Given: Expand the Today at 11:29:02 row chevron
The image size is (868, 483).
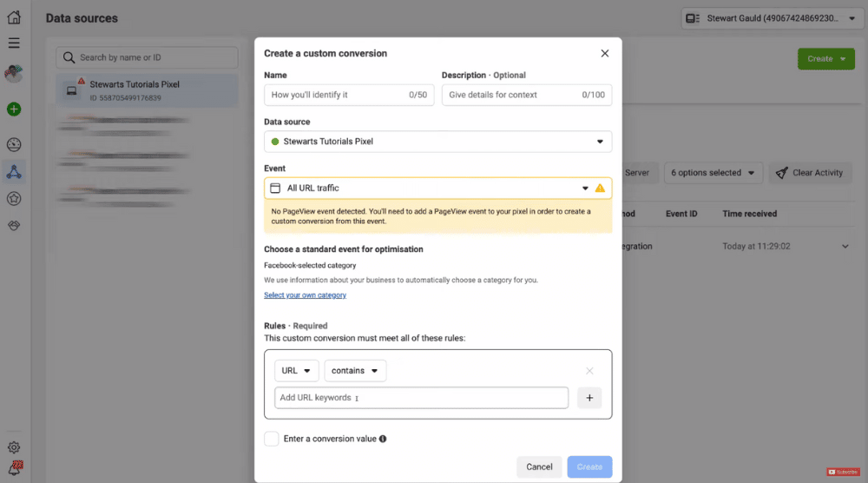Looking at the screenshot, I should click(845, 247).
